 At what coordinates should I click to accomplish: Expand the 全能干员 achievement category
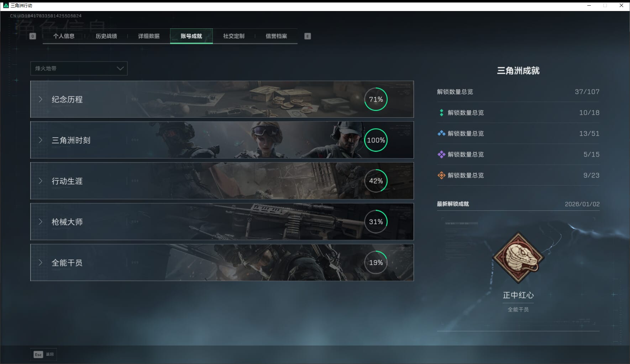(222, 263)
